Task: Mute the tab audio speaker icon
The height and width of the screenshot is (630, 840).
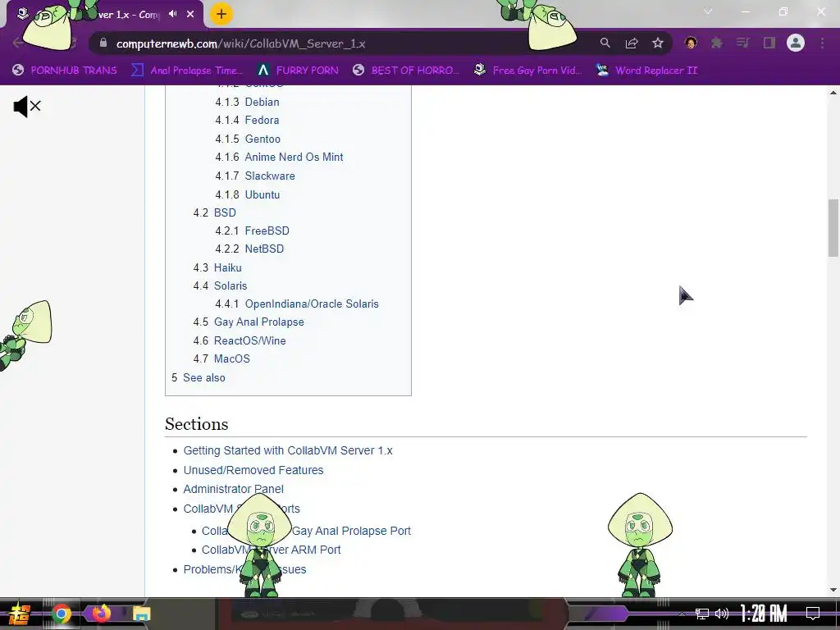Action: (x=172, y=14)
